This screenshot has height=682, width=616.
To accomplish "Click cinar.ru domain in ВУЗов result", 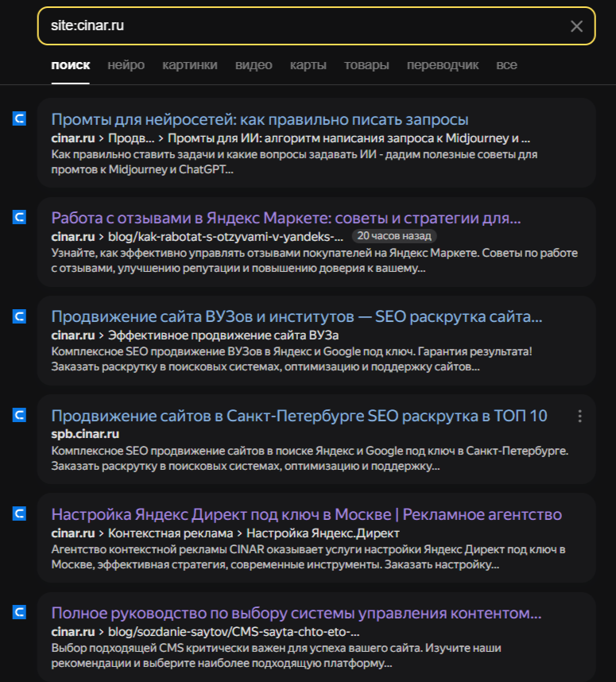I will 73,335.
